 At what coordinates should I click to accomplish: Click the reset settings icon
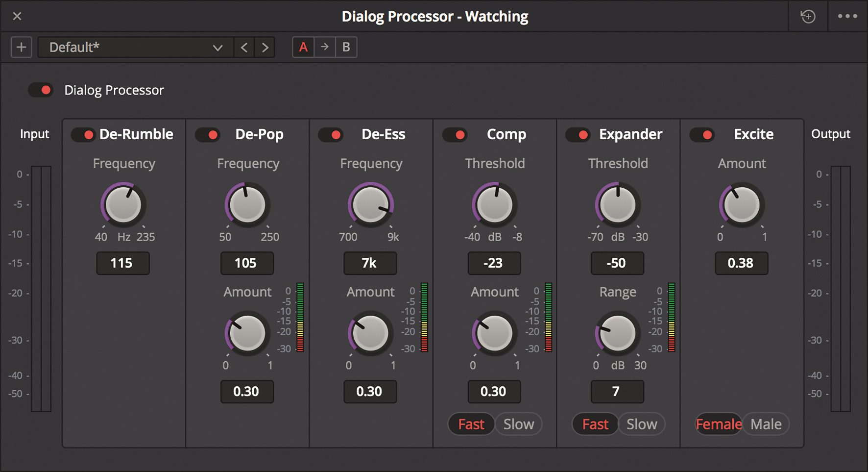[808, 16]
